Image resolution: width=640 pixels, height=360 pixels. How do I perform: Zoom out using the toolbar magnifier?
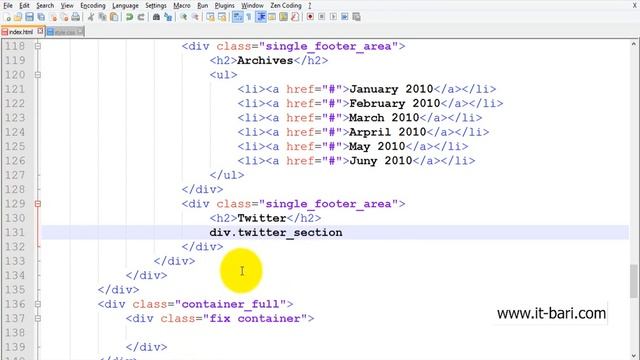point(195,17)
